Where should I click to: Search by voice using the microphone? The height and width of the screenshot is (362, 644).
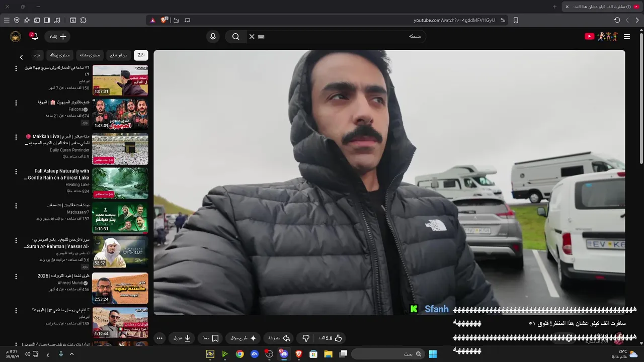213,36
